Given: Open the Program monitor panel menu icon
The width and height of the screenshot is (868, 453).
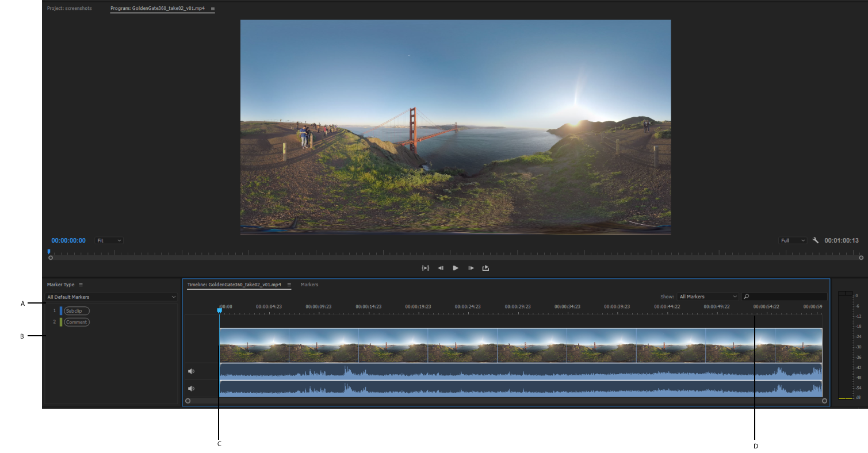Looking at the screenshot, I should pos(213,9).
